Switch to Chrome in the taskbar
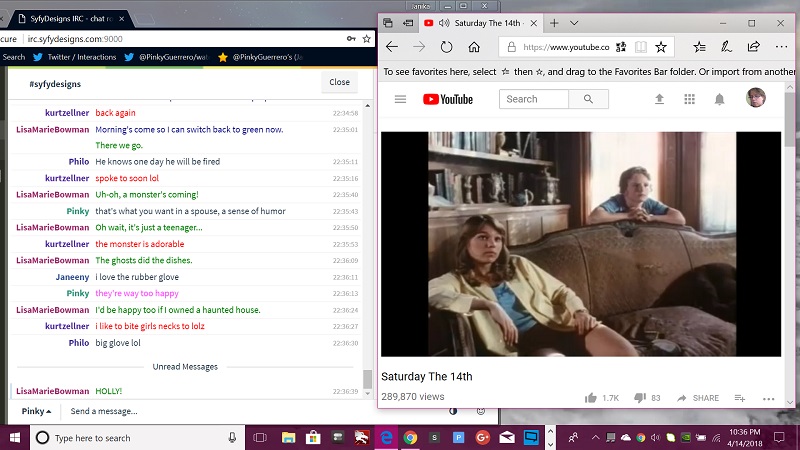Screen dimensions: 800x450 point(410,438)
